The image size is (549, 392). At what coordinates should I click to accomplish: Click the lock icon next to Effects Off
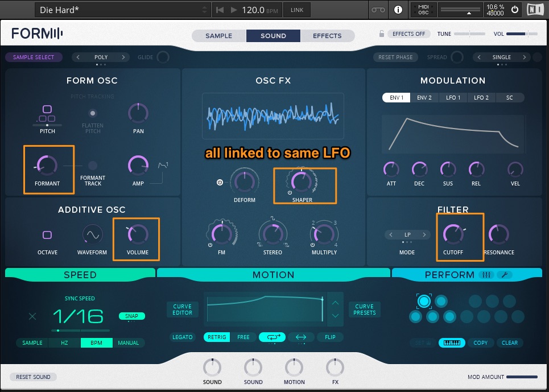pos(382,34)
